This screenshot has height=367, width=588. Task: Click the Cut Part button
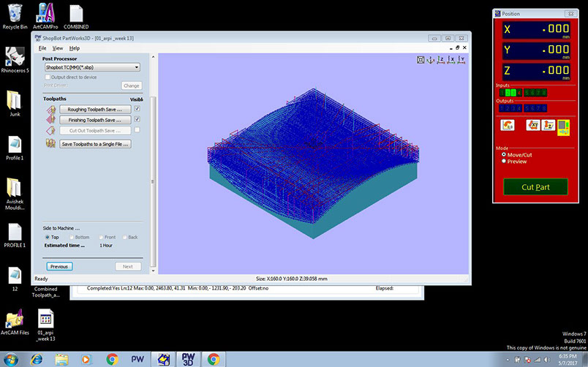click(x=535, y=187)
